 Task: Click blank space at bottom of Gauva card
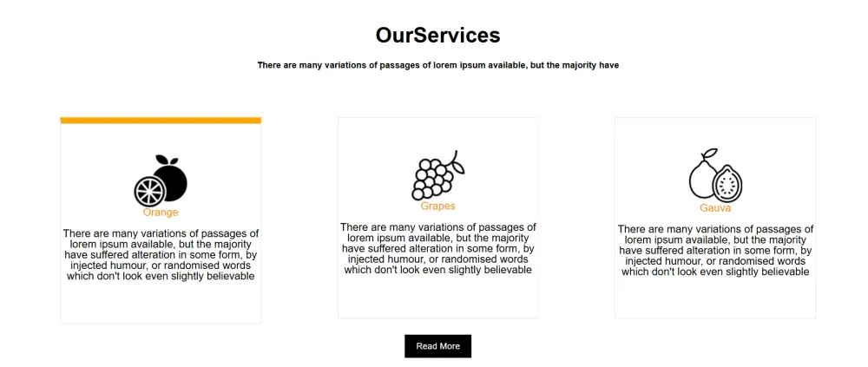pyautogui.click(x=715, y=298)
